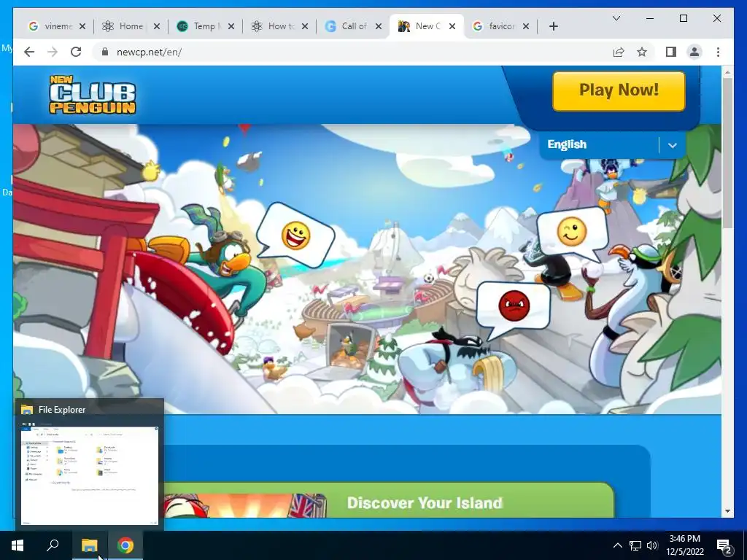The width and height of the screenshot is (747, 560).
Task: View site information via the lock icon
Action: click(x=105, y=52)
